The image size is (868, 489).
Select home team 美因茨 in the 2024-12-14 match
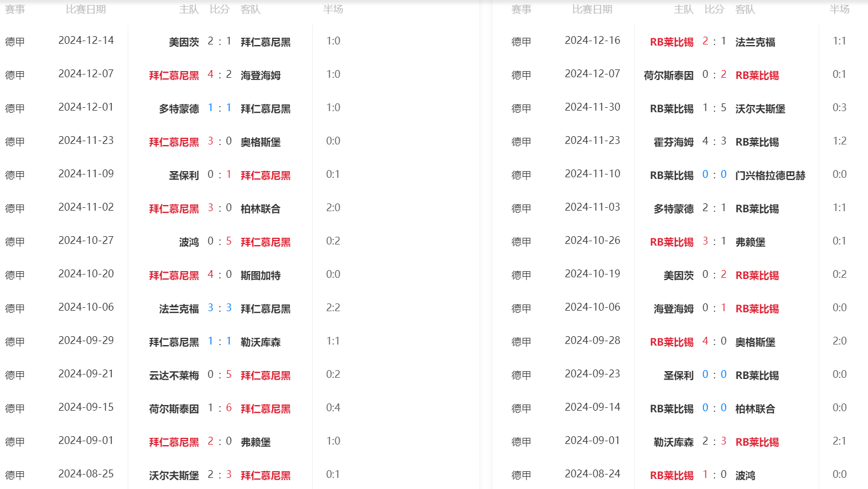coord(184,42)
